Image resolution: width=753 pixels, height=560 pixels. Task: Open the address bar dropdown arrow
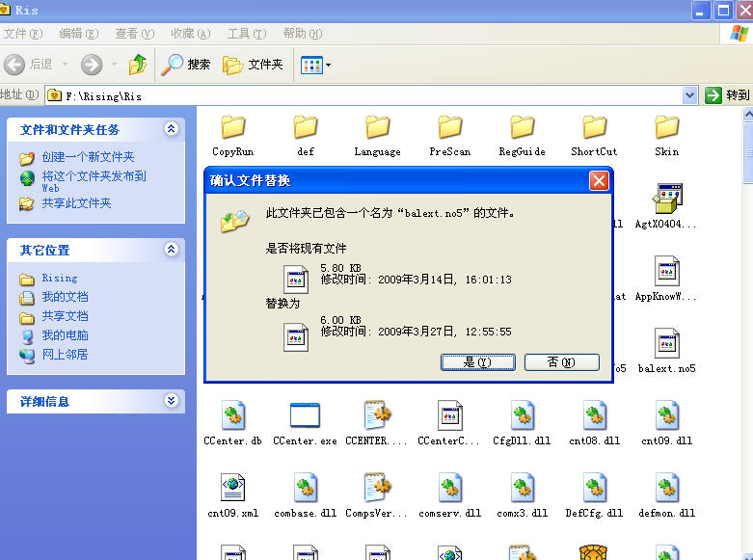pos(689,95)
